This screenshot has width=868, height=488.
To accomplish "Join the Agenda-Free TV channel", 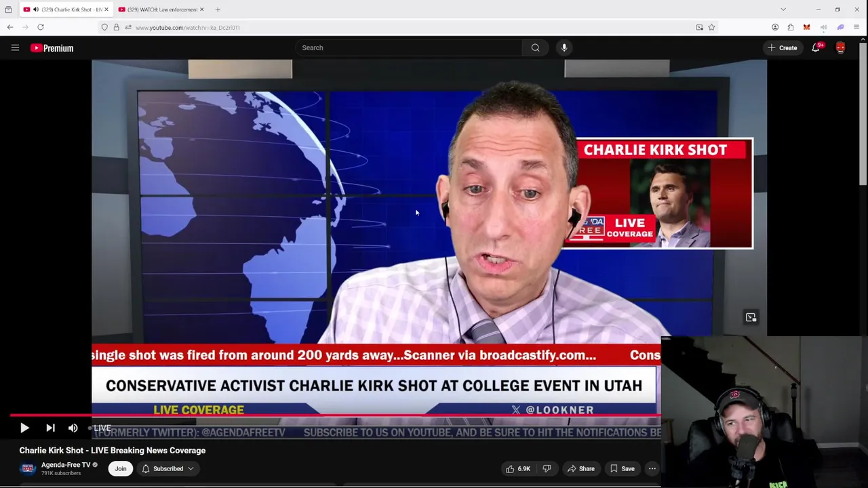I will (x=120, y=468).
